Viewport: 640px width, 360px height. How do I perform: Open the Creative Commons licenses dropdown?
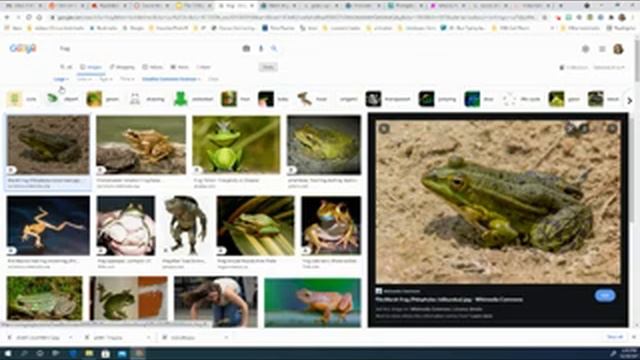click(171, 79)
